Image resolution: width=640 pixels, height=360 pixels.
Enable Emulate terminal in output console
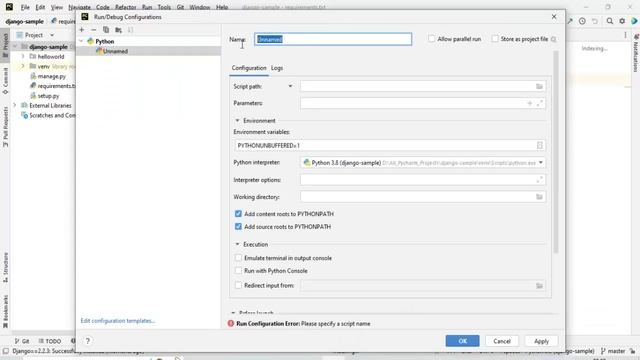[x=238, y=258]
